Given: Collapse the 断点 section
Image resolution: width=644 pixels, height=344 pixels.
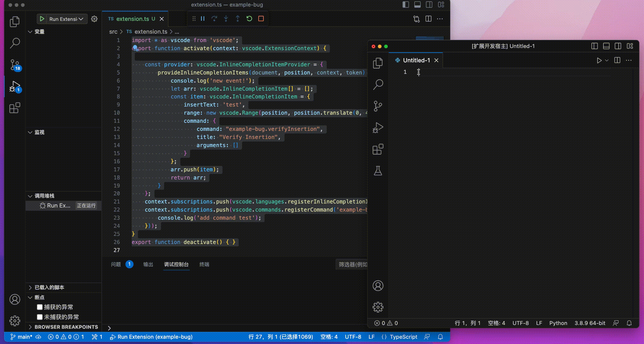Looking at the screenshot, I should click(x=63, y=298).
